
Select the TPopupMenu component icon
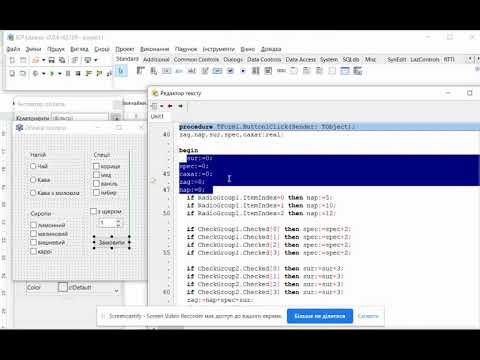click(x=153, y=71)
